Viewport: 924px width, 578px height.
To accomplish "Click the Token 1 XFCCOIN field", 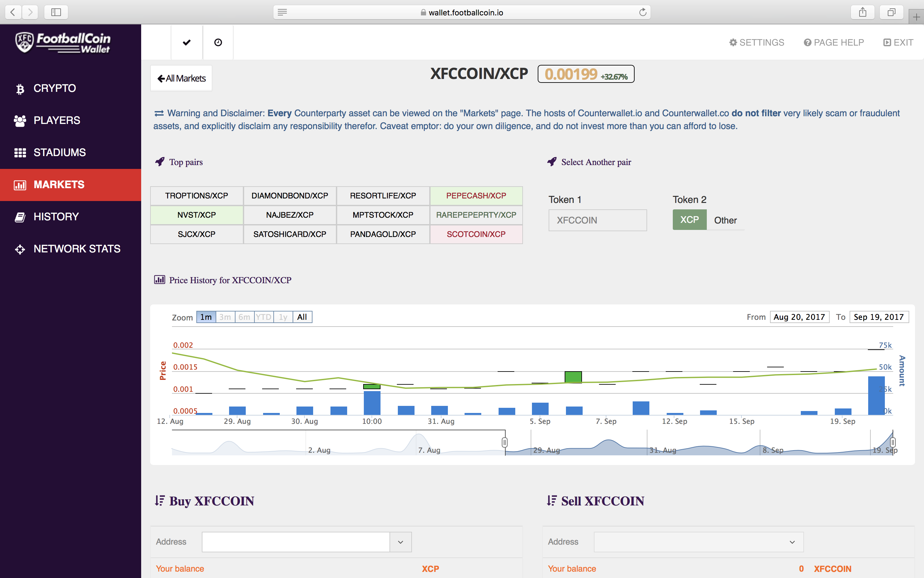I will pos(597,220).
